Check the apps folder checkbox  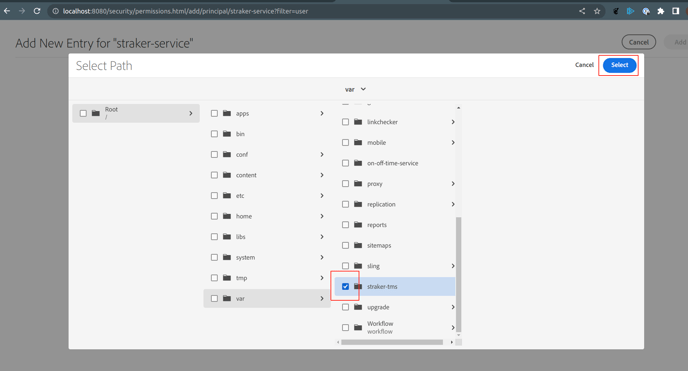(x=214, y=113)
